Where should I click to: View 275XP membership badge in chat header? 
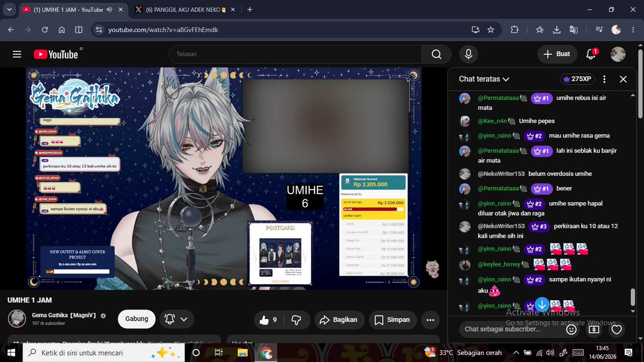pyautogui.click(x=576, y=79)
